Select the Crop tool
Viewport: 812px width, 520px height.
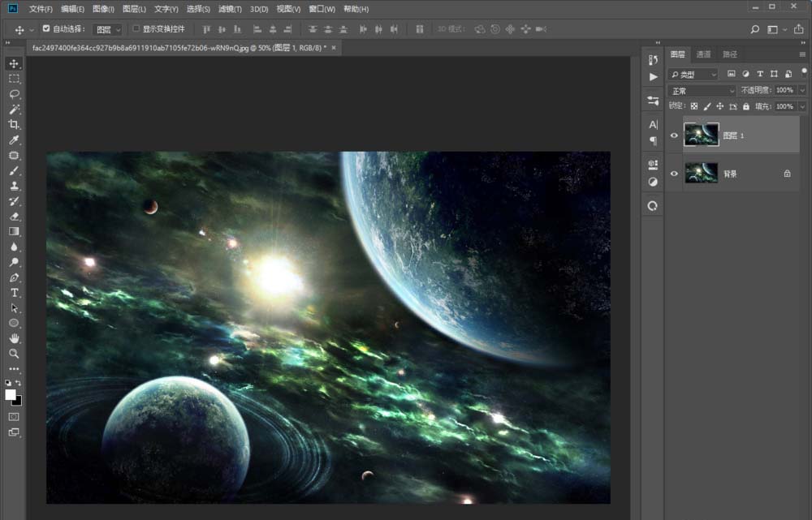(13, 124)
